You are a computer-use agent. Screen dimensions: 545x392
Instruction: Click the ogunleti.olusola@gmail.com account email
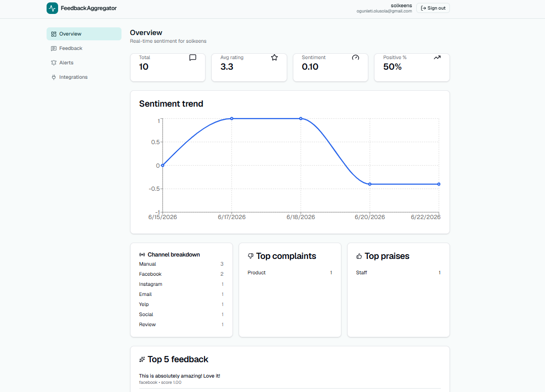(384, 11)
